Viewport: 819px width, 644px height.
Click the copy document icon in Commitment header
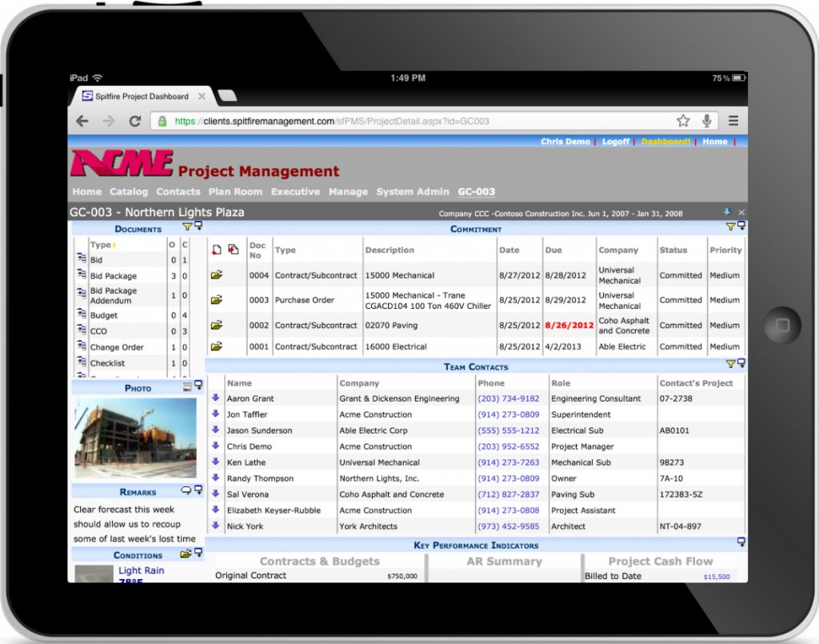[x=234, y=250]
